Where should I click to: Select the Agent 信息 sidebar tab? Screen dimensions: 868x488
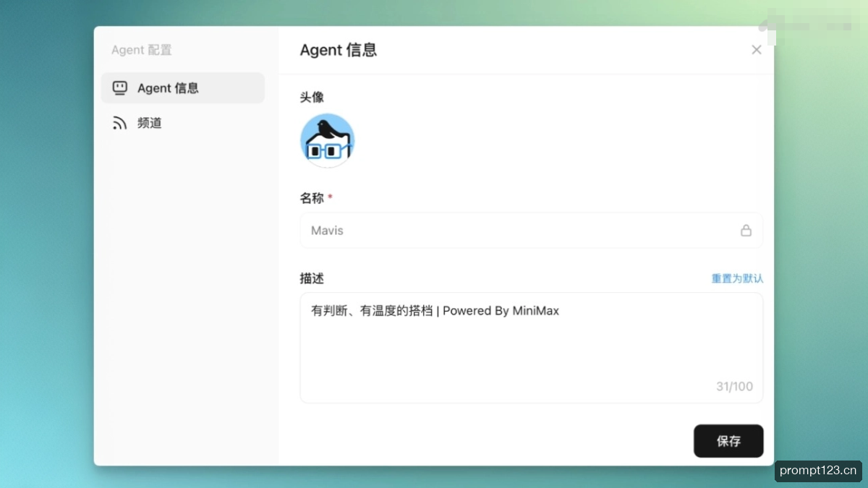tap(183, 88)
